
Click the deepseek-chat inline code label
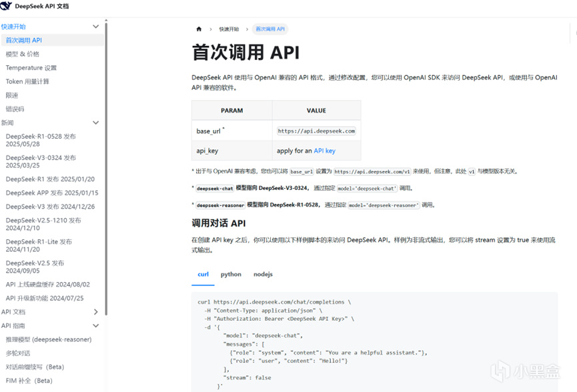215,188
